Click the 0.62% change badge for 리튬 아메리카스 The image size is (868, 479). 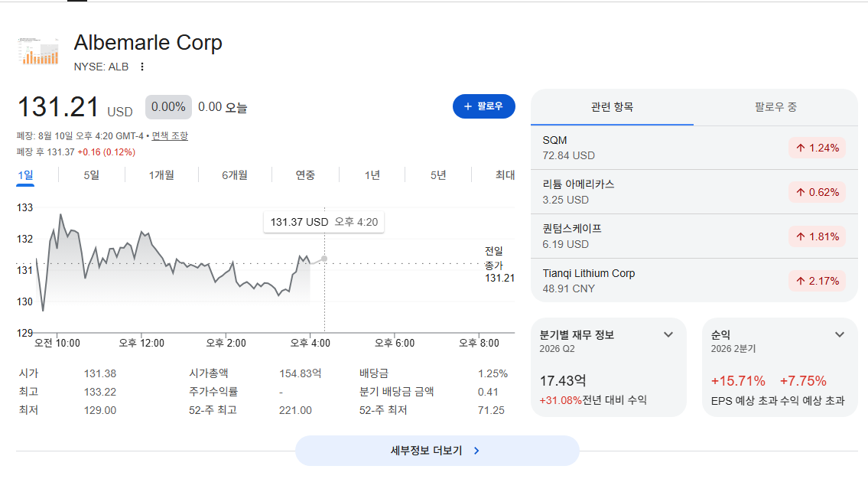tap(817, 192)
